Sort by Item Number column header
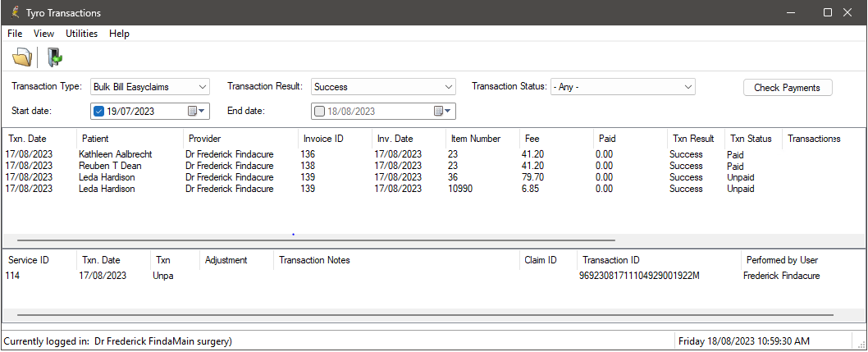Viewport: 868px width, 352px height. pyautogui.click(x=482, y=139)
